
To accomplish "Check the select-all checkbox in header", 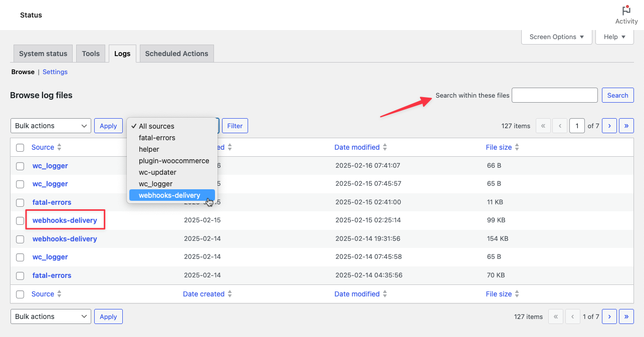I will (x=20, y=148).
